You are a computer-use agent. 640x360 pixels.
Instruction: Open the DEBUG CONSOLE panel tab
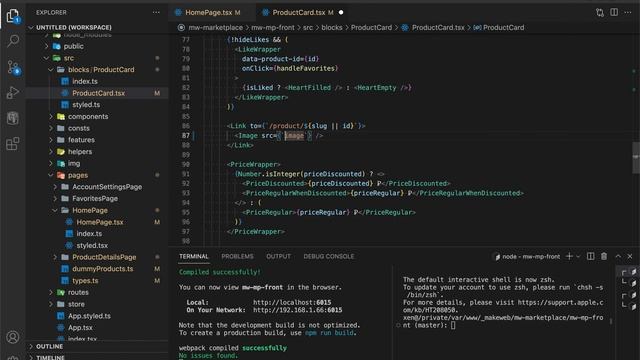point(329,256)
